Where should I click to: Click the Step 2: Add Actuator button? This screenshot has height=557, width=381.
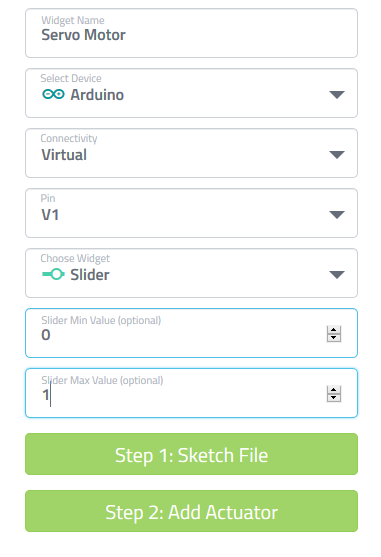tap(191, 511)
